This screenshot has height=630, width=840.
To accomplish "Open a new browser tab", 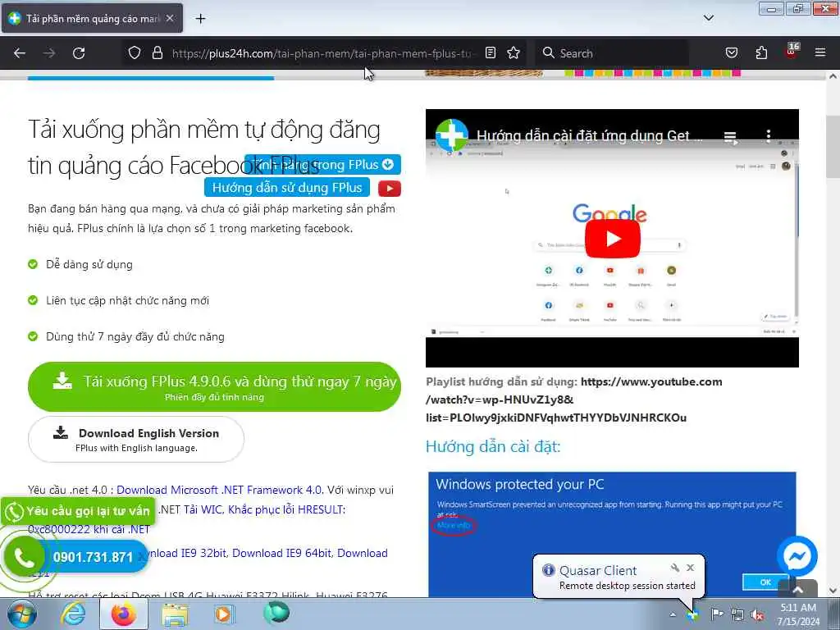I will point(200,19).
